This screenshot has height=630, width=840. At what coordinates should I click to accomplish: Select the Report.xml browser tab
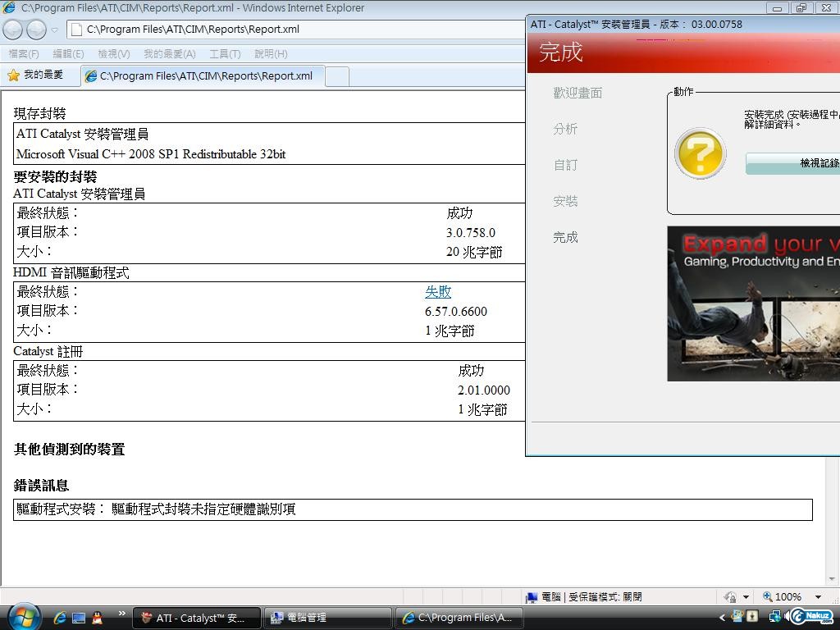coord(205,76)
